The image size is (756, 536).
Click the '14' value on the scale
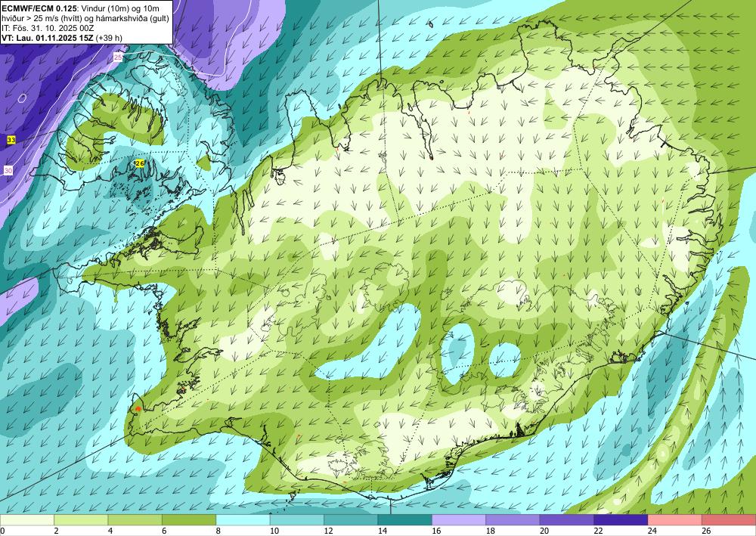382,531
